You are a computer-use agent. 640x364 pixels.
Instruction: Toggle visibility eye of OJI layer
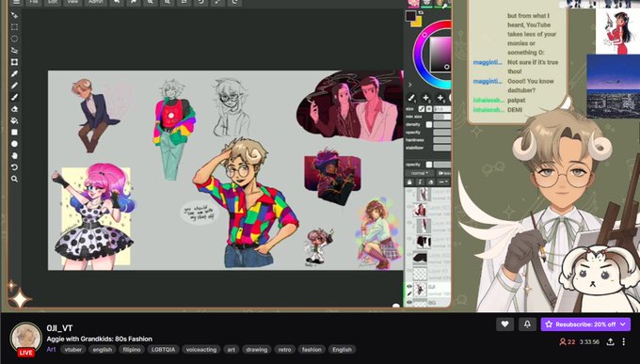pyautogui.click(x=409, y=287)
